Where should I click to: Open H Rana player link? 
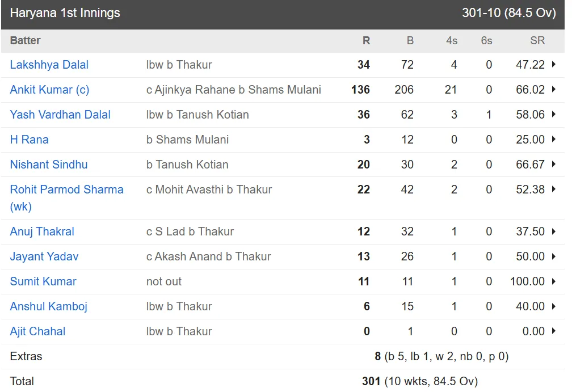(29, 140)
